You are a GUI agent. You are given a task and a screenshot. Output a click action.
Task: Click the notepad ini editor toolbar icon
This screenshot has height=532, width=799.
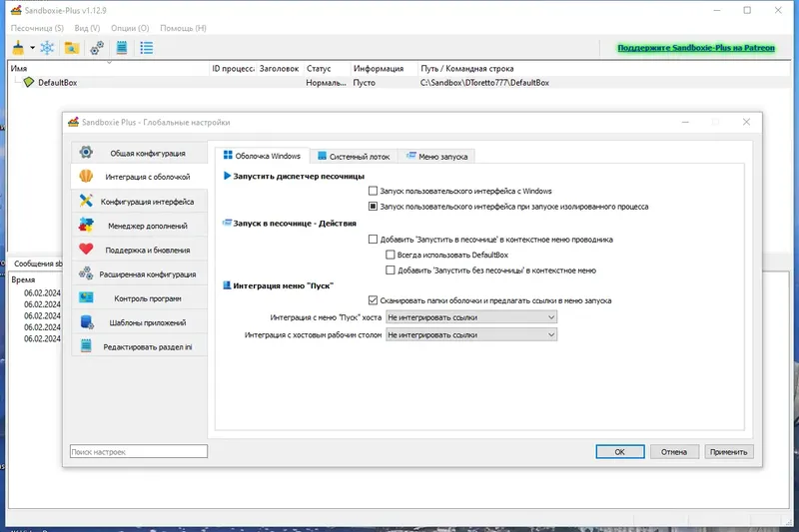[x=122, y=48]
